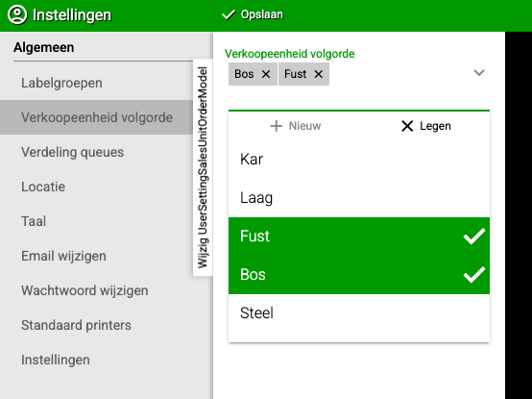Choose Laag in the dropdown list
Viewport: 532px width, 399px height.
pos(359,198)
